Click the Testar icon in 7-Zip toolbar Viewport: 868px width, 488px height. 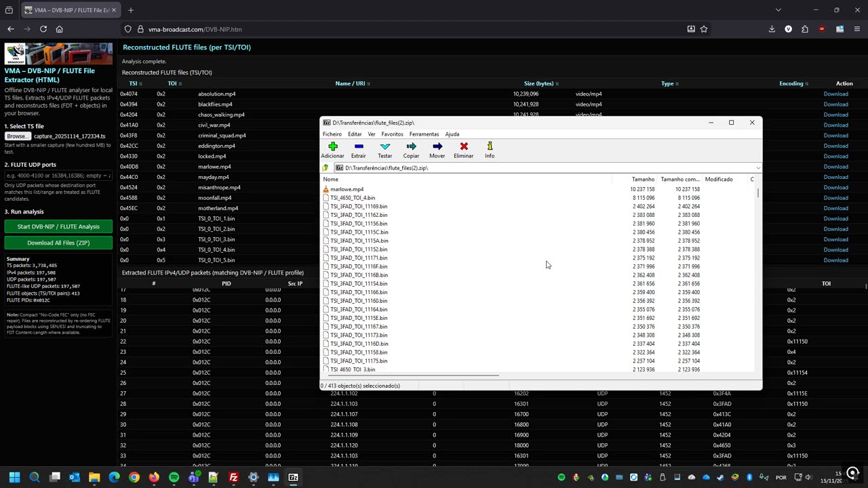pos(385,146)
